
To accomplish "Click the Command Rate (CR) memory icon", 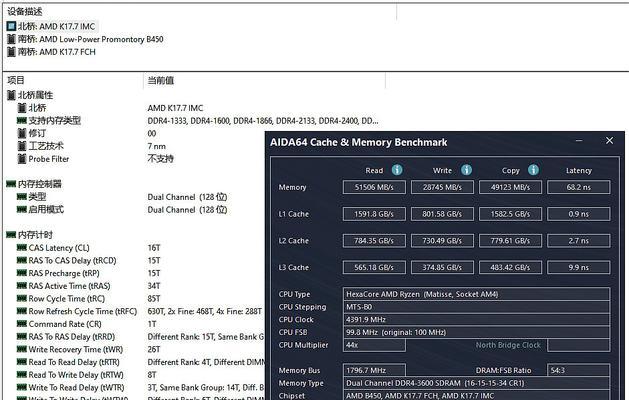I will point(22,324).
